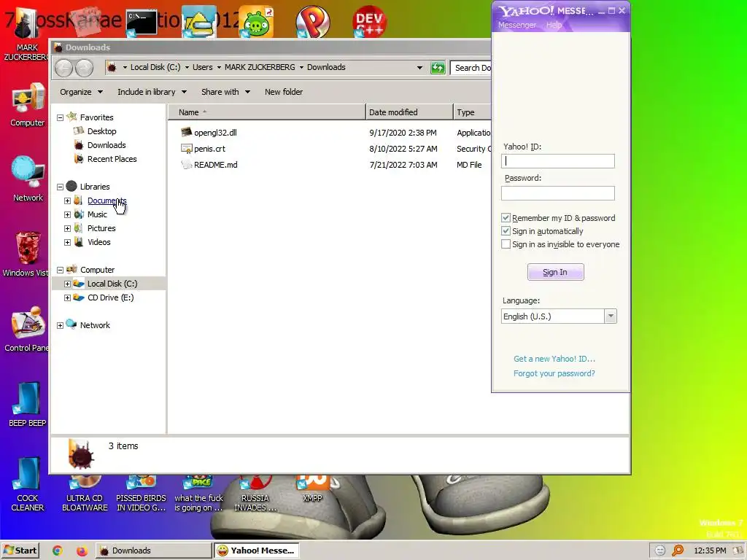Expand the Documents library node
This screenshot has width=747, height=560.
67,201
